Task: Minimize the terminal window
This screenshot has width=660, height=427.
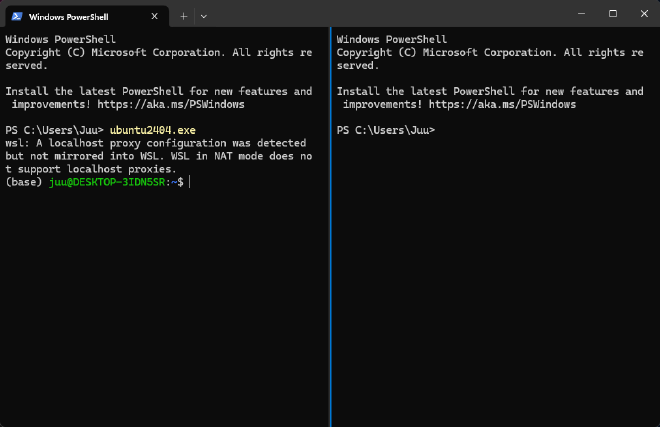Action: 581,13
